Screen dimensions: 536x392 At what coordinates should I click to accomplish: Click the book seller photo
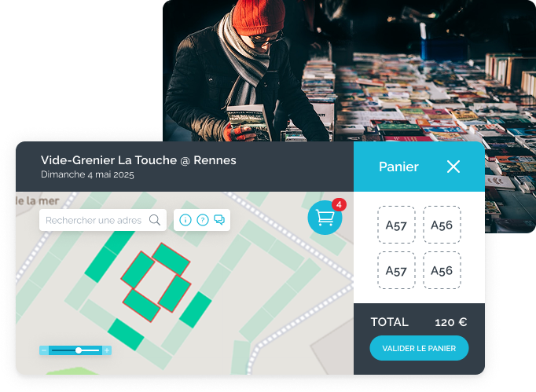[349, 71]
